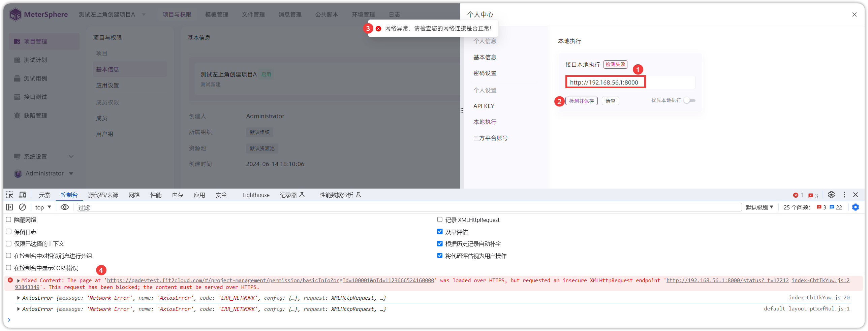Click the DevTools issues count flag showing 3
868x331 pixels.
[810, 196]
